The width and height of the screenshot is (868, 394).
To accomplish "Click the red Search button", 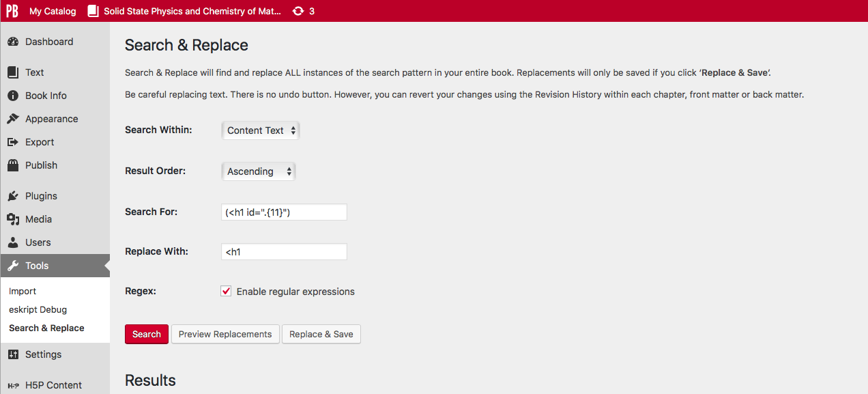I will point(147,334).
